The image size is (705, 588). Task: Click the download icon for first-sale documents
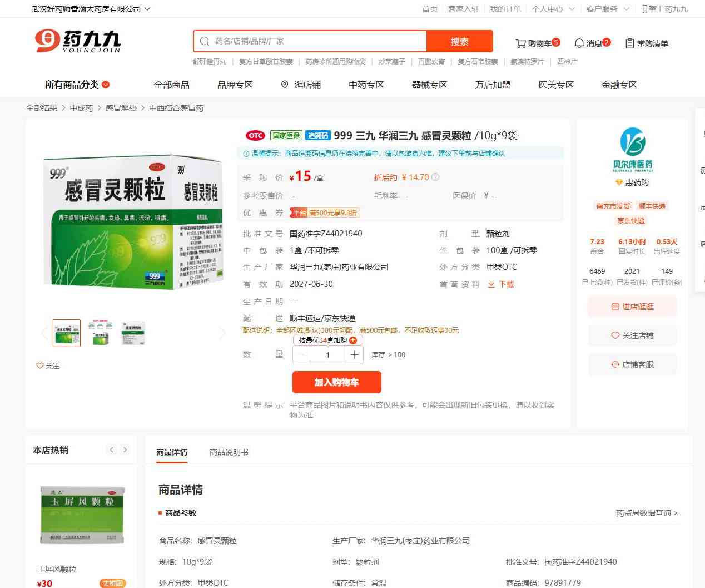point(491,284)
